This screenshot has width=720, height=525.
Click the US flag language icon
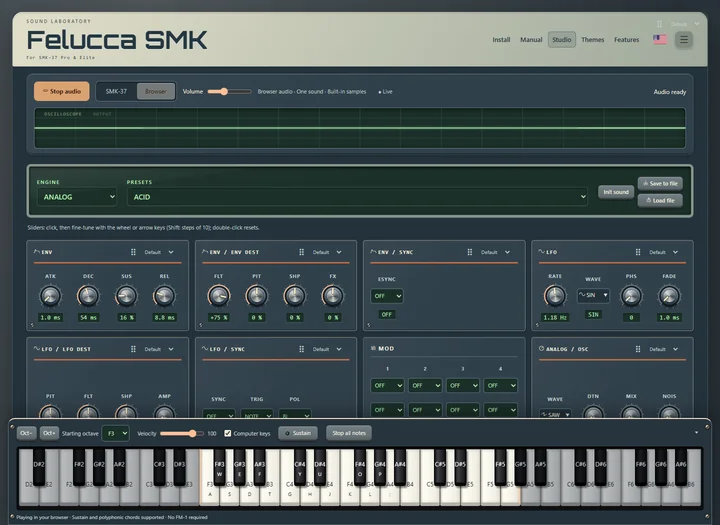pyautogui.click(x=660, y=40)
